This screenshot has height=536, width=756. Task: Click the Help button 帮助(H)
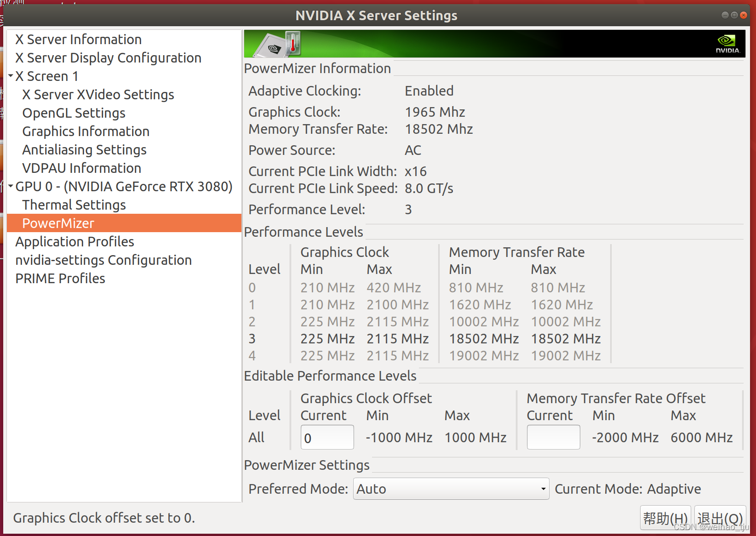[x=665, y=518]
